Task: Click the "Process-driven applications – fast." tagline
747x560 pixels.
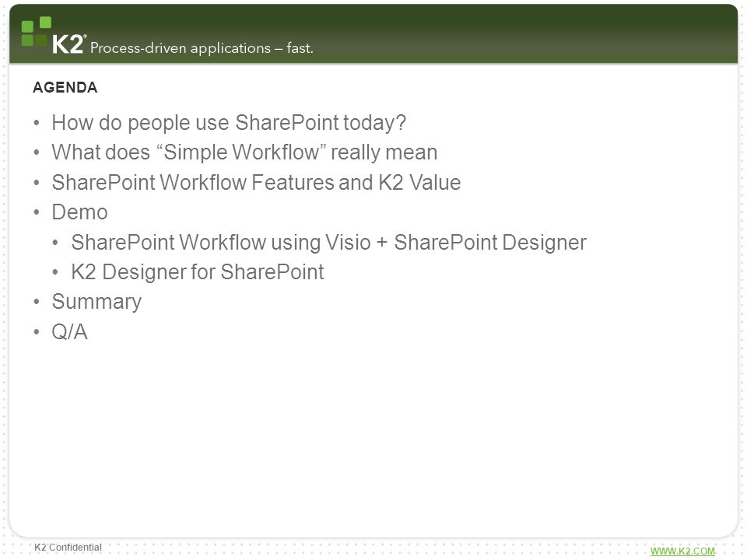Action: tap(202, 48)
